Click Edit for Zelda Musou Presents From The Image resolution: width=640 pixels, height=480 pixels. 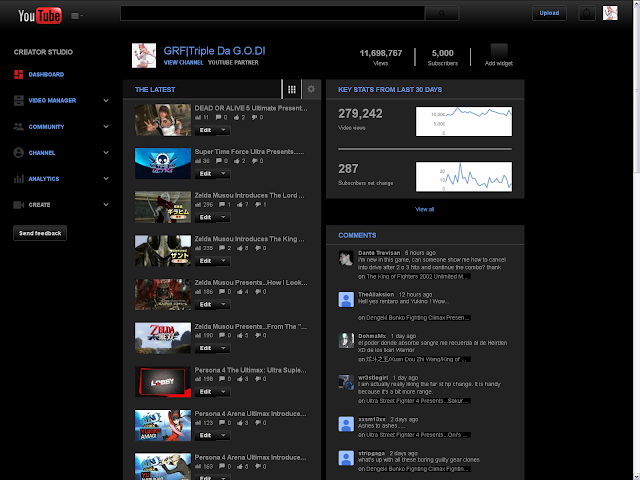pos(206,349)
